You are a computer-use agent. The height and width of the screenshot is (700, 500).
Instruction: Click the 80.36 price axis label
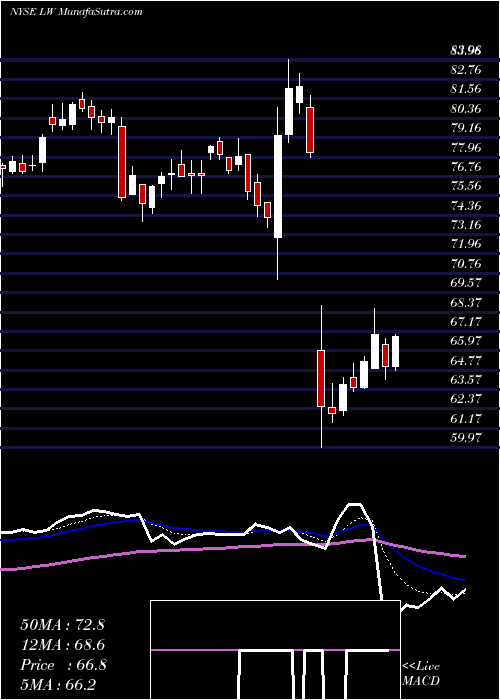466,108
